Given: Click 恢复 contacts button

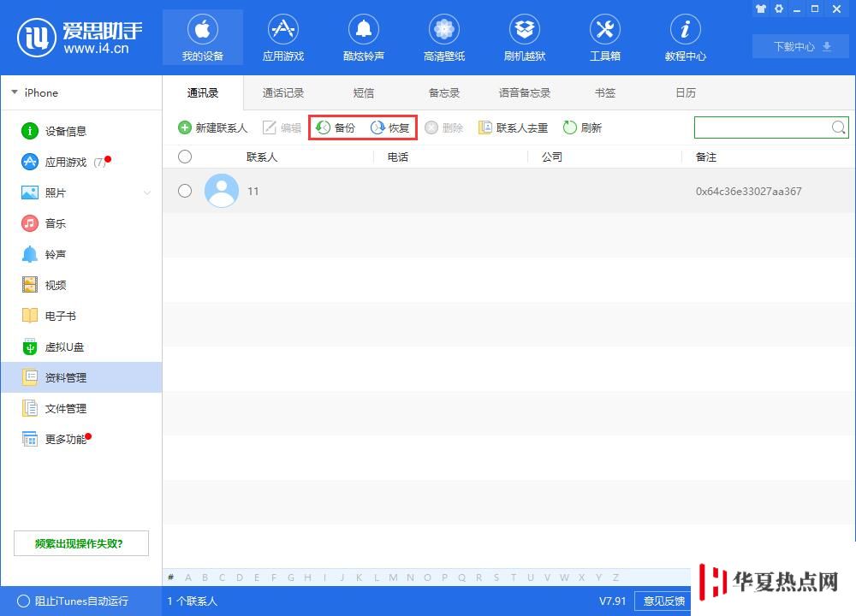Looking at the screenshot, I should coord(389,127).
